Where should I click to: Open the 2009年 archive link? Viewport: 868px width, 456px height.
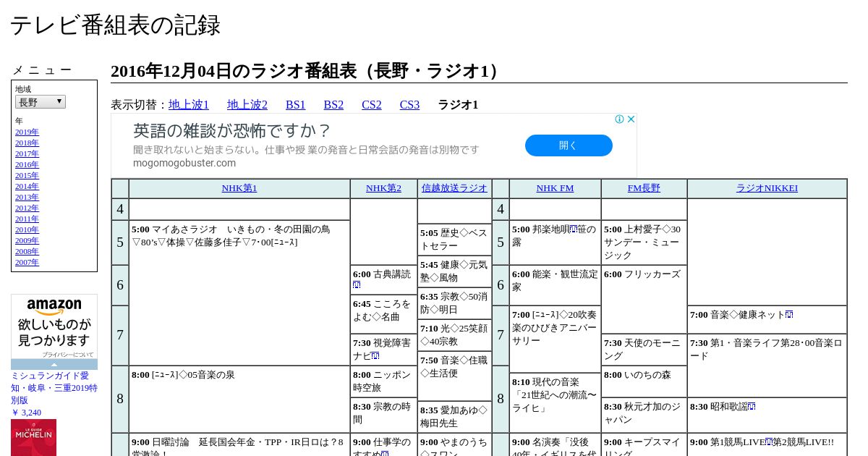click(x=27, y=240)
